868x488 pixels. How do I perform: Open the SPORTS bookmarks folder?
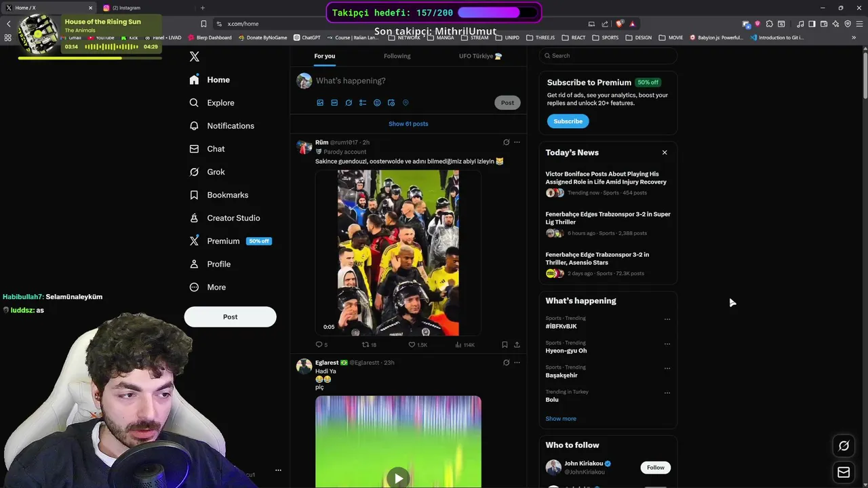point(606,38)
